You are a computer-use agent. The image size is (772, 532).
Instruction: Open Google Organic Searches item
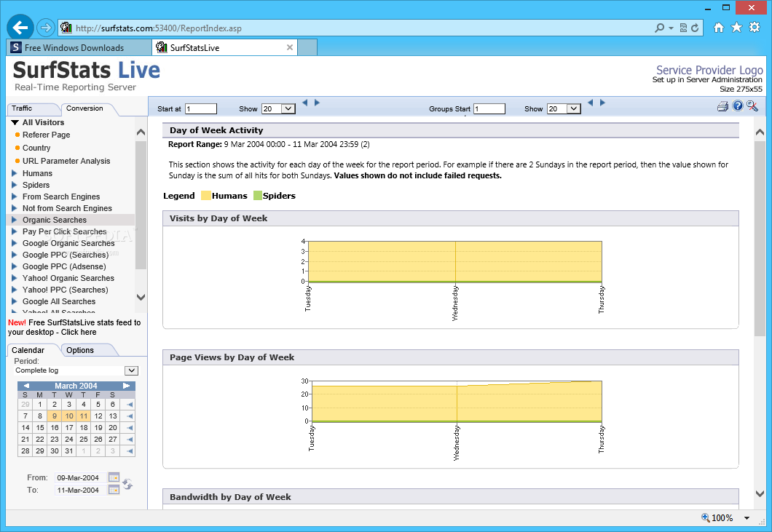point(68,243)
